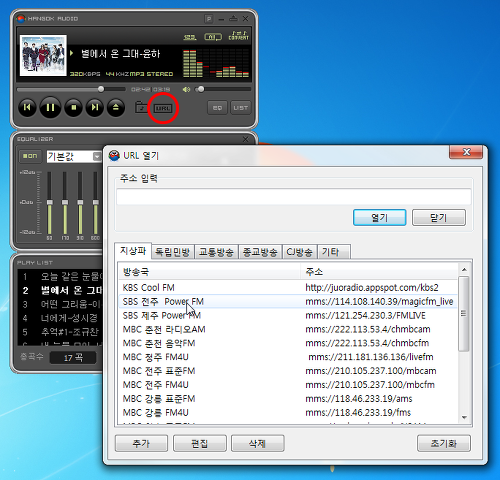Switch to the CJ방송 tab
The width and height of the screenshot is (500, 480).
299,252
